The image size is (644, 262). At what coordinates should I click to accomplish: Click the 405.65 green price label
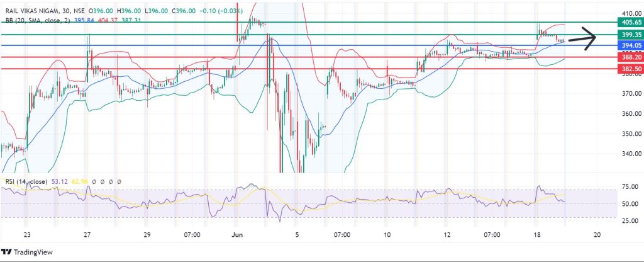630,22
